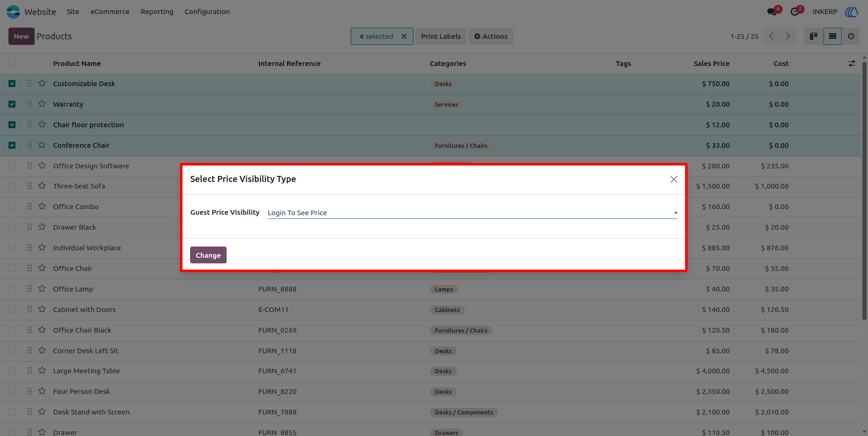This screenshot has height=436, width=868.
Task: Close the Select Price Visibility dialog
Action: (674, 180)
